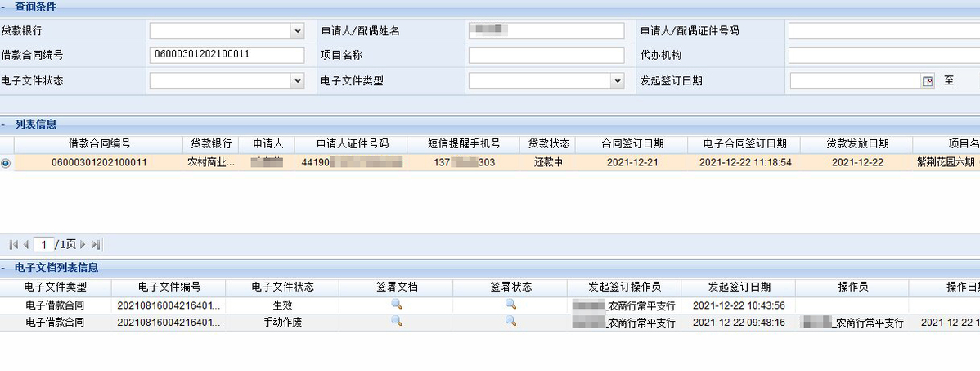
Task: View signing status for the 手动作废 row
Action: 510,322
